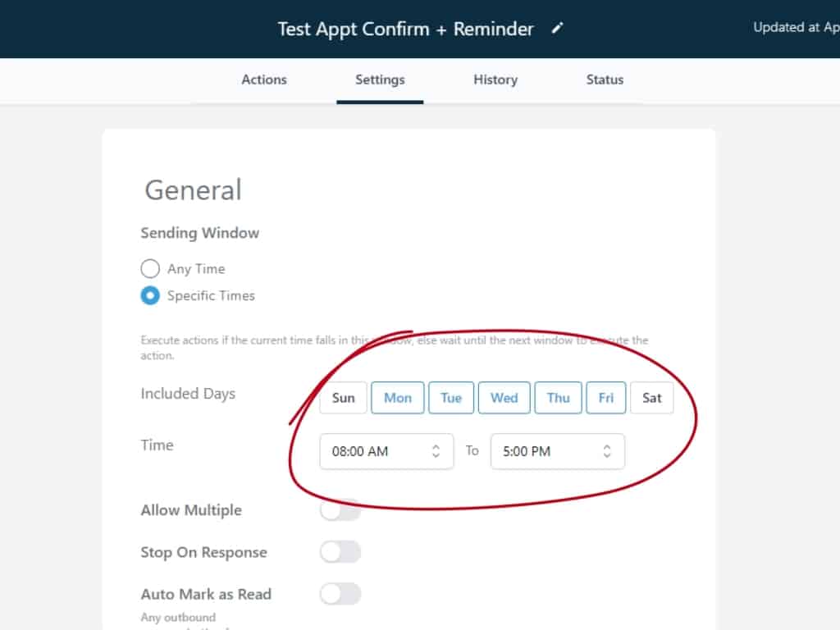Screen dimensions: 840x630
Task: Select the Any Time radio option
Action: (150, 269)
